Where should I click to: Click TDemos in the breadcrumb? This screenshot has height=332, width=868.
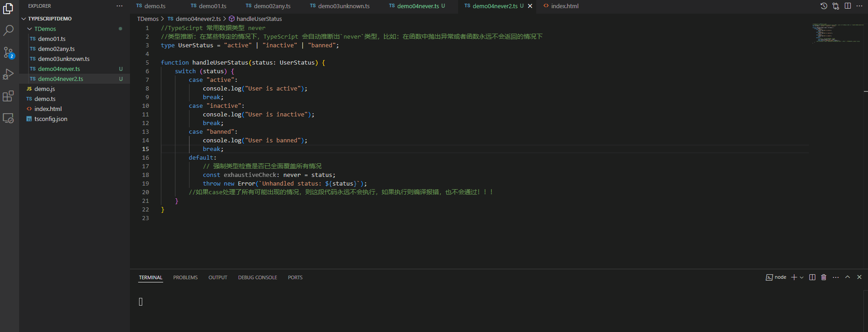click(x=148, y=19)
